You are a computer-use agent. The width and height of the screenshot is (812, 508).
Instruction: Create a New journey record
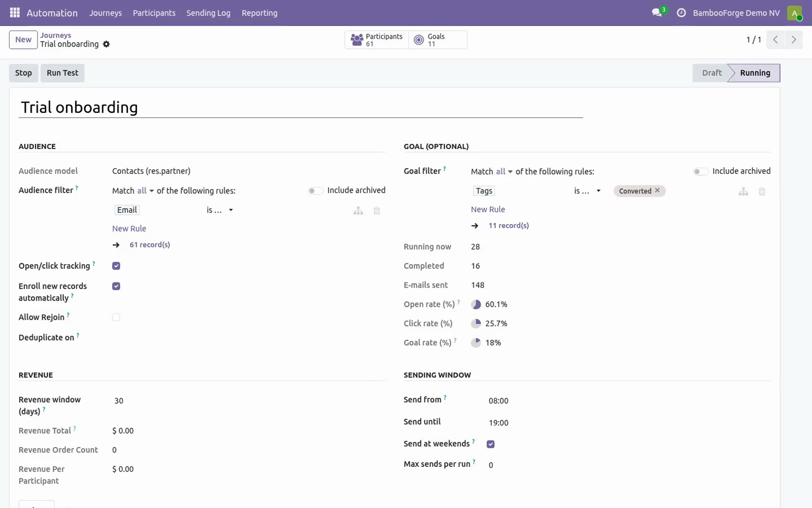[23, 40]
